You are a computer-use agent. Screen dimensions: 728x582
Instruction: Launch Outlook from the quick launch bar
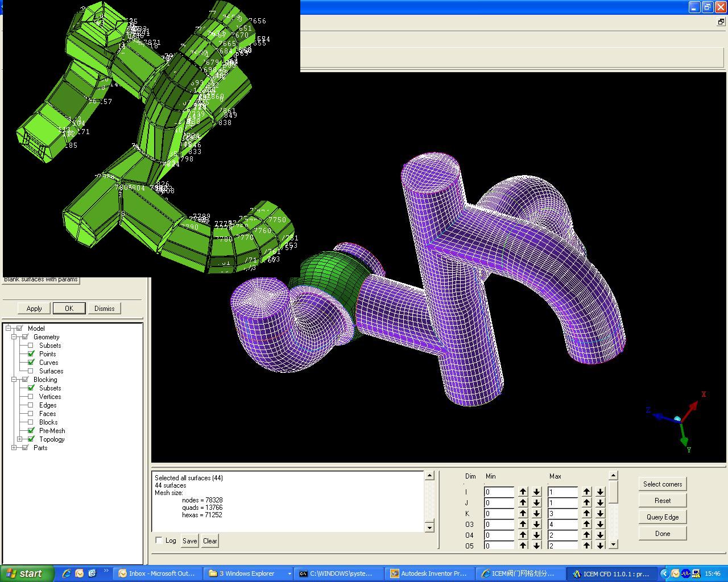(x=79, y=573)
